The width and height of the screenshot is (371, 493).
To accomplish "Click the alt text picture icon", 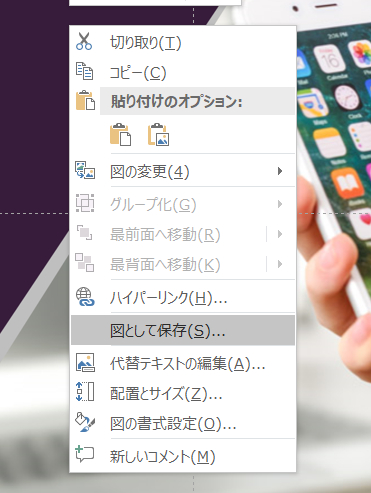I will pyautogui.click(x=85, y=363).
